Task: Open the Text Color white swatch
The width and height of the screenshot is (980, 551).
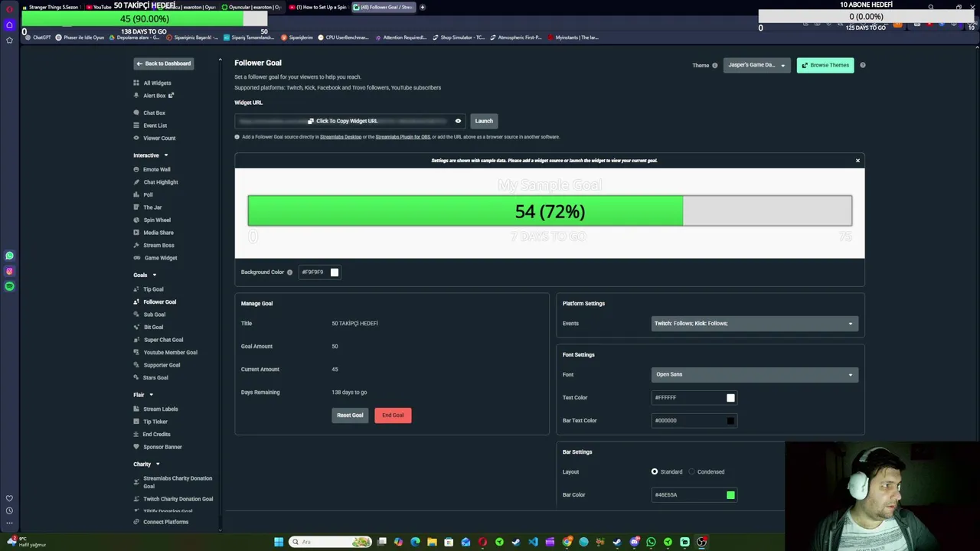Action: coord(730,397)
